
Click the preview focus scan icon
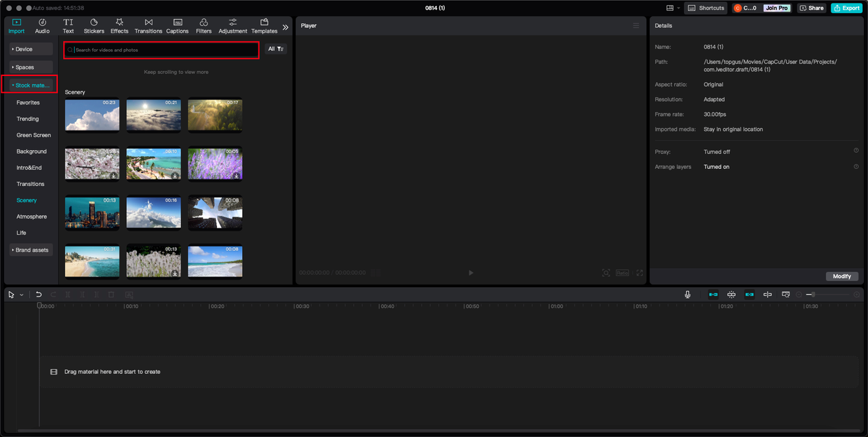pyautogui.click(x=606, y=273)
